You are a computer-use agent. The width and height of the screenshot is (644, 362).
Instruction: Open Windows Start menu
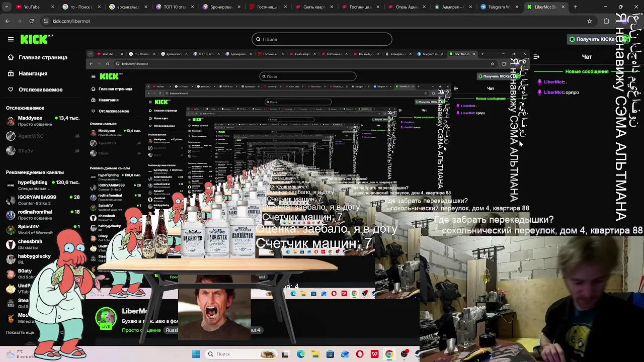[196, 354]
